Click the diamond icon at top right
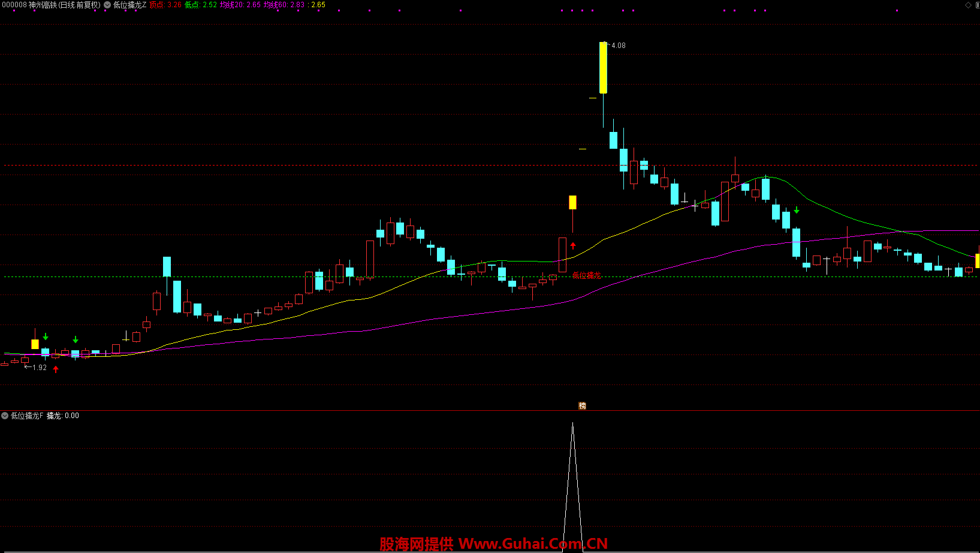 pos(968,5)
